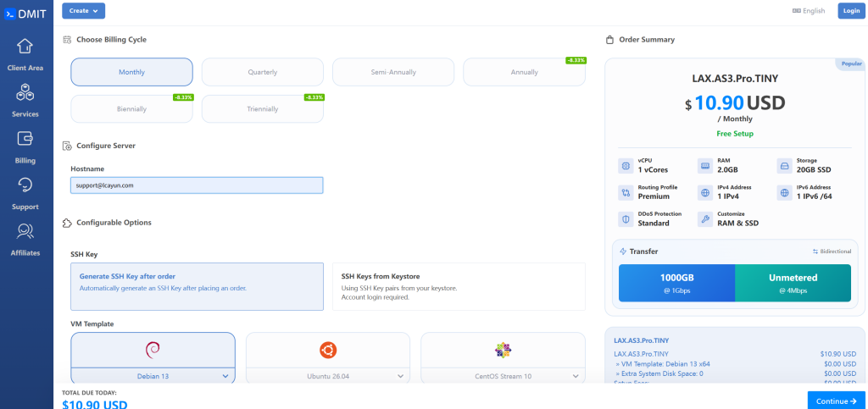This screenshot has width=868, height=409.
Task: Click the Configure Server icon
Action: [x=67, y=146]
